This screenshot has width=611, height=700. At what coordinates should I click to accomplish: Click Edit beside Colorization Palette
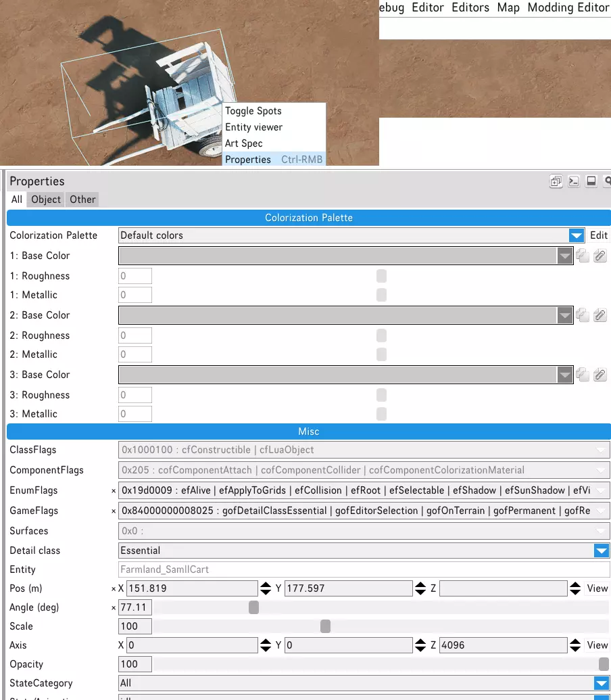599,235
